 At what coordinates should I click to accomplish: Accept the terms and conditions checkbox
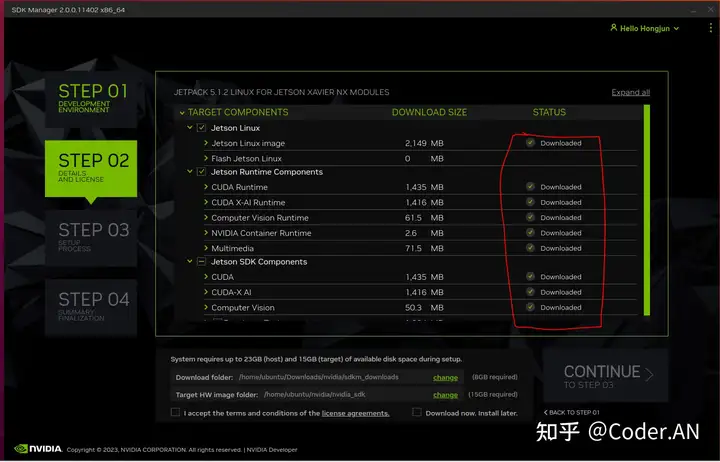click(x=175, y=412)
